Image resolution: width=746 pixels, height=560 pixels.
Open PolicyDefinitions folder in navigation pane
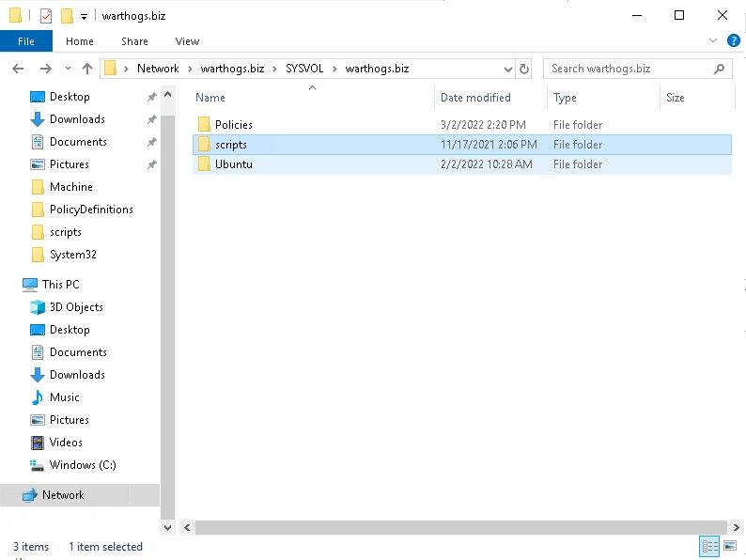(91, 210)
